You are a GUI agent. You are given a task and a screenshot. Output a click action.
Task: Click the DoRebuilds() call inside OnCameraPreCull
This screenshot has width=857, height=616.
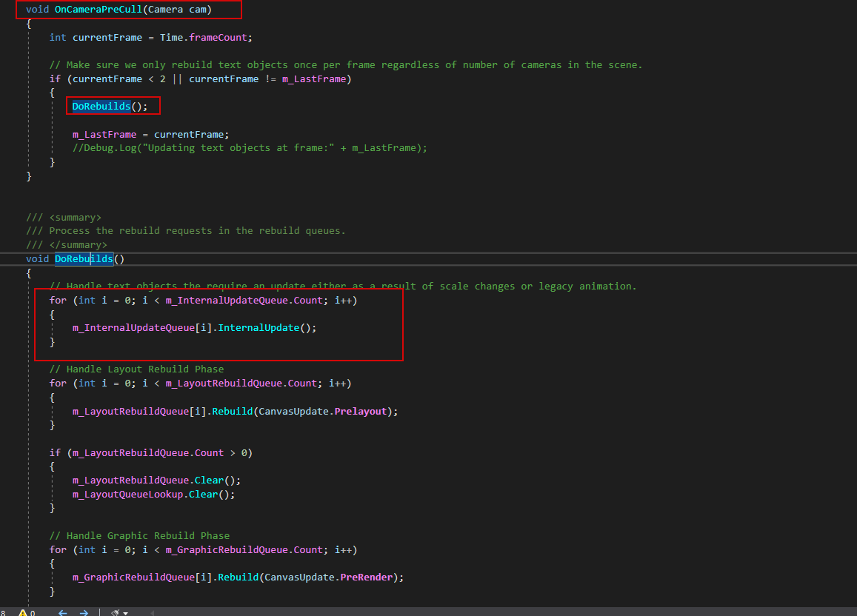pos(101,107)
